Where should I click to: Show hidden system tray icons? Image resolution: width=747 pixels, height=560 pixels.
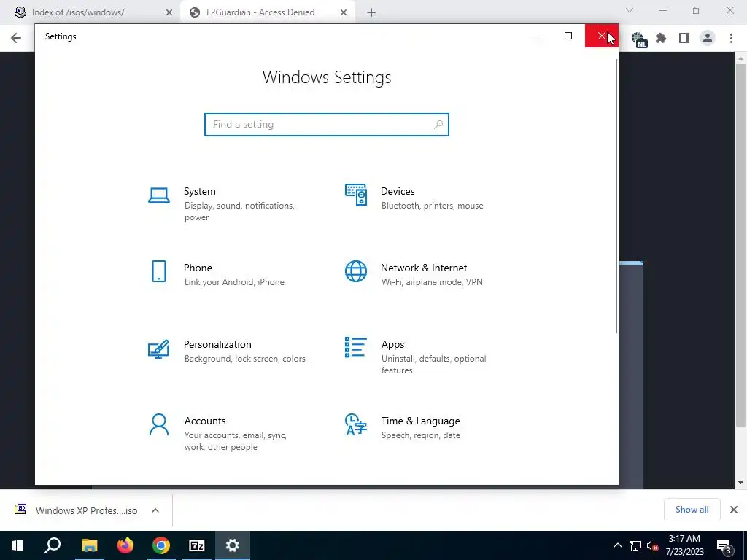[x=617, y=545]
